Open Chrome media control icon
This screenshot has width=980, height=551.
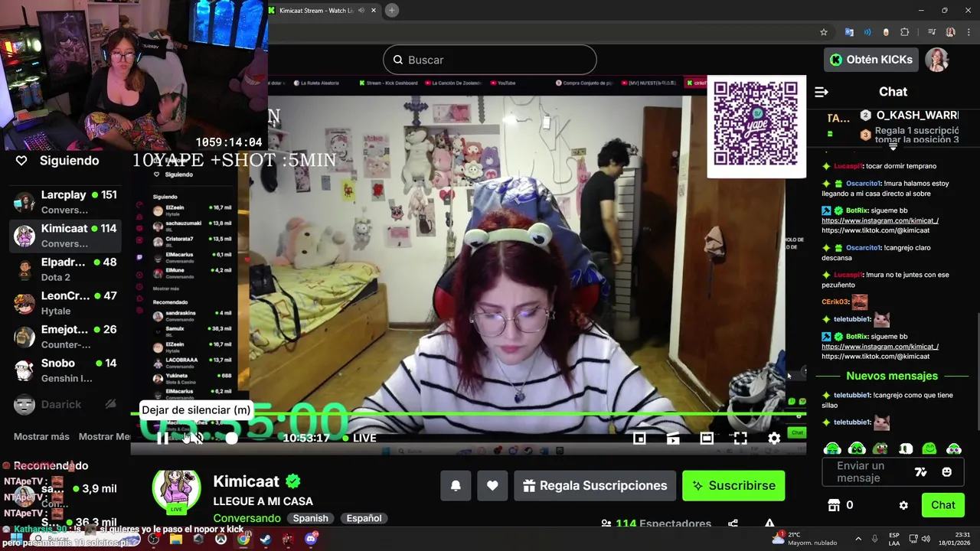[932, 32]
